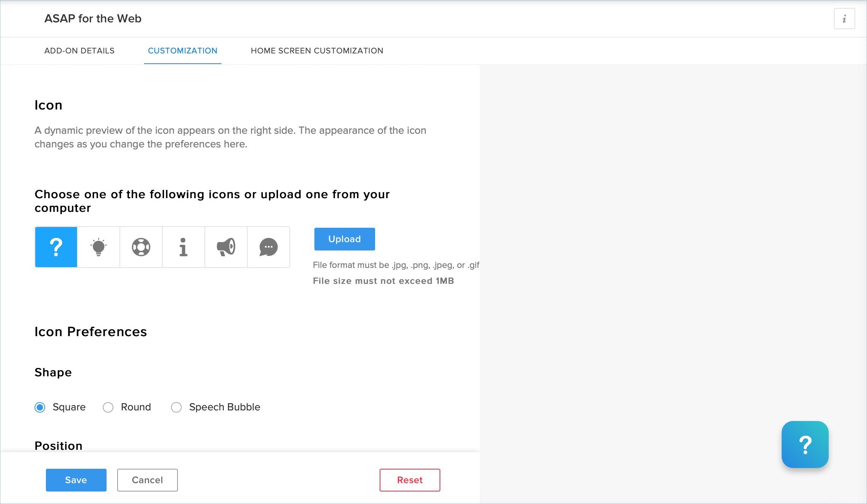Select Speech Bubble shape

coord(176,407)
